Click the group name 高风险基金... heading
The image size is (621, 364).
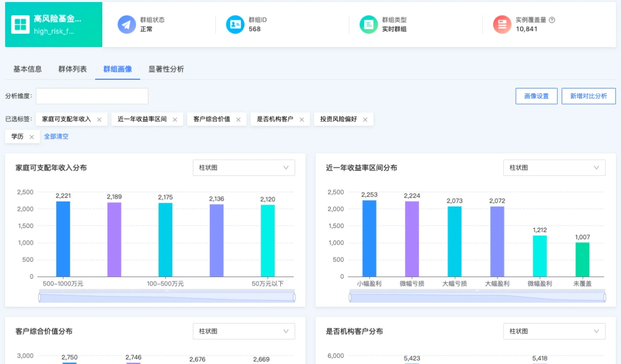click(57, 19)
